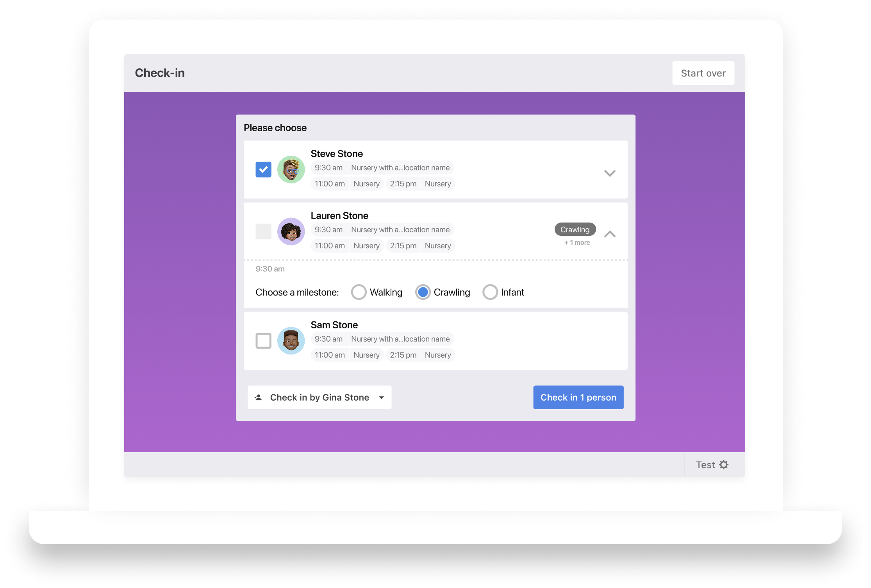Viewport: 871px width, 588px height.
Task: Uncheck Steve Stone's checkbox
Action: pos(264,169)
